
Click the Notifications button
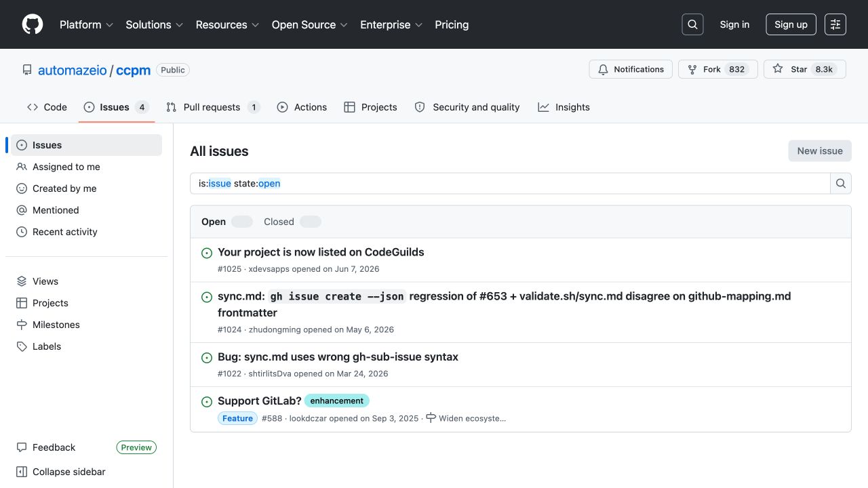click(x=631, y=69)
